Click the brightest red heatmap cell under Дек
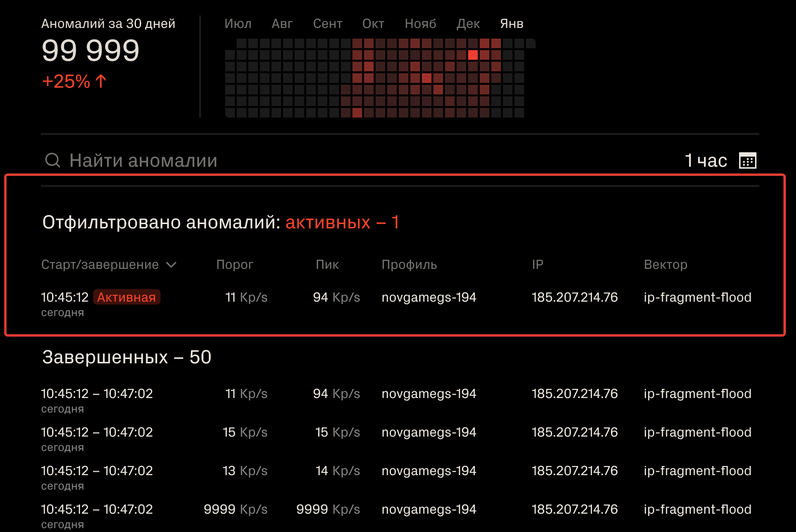This screenshot has height=532, width=796. coord(472,55)
